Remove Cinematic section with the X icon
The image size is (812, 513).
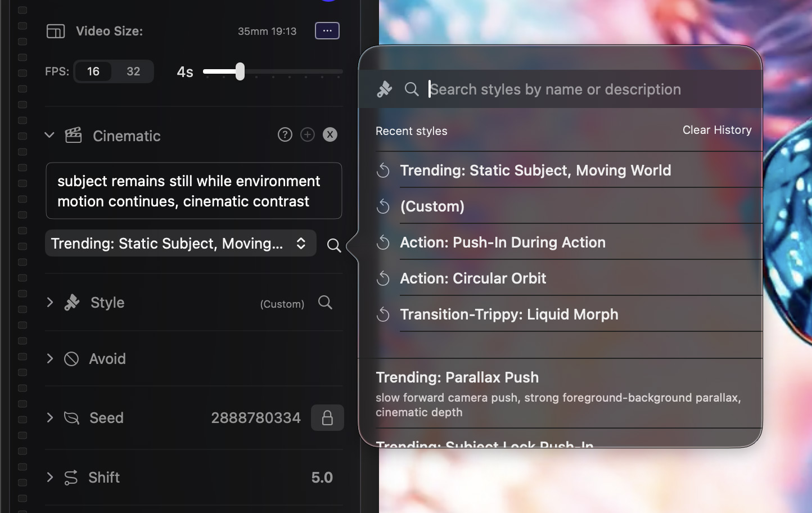330,135
